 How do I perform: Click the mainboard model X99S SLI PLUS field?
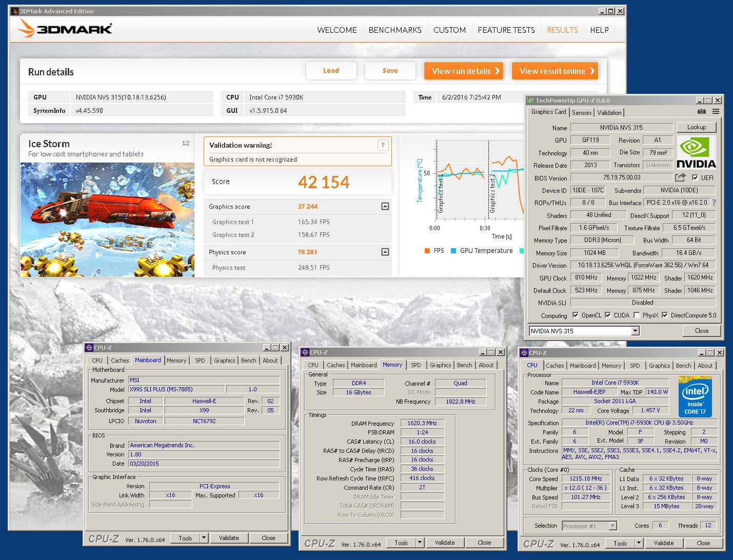[x=176, y=389]
